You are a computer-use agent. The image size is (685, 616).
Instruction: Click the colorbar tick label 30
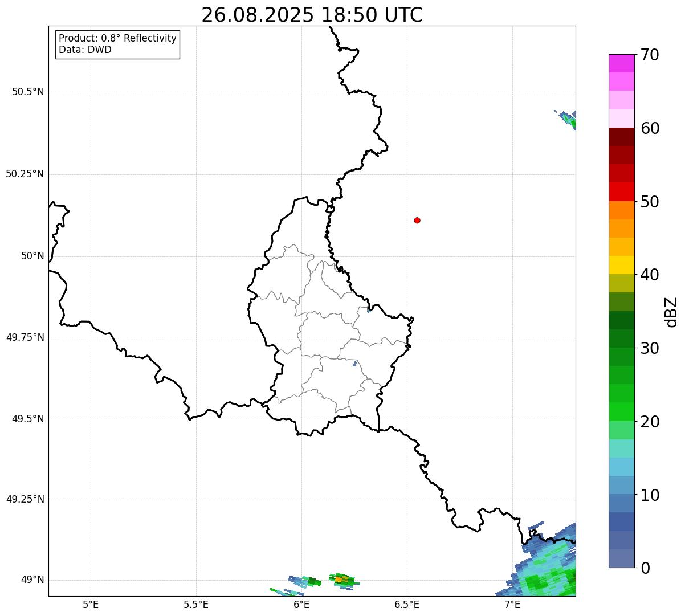click(x=650, y=348)
